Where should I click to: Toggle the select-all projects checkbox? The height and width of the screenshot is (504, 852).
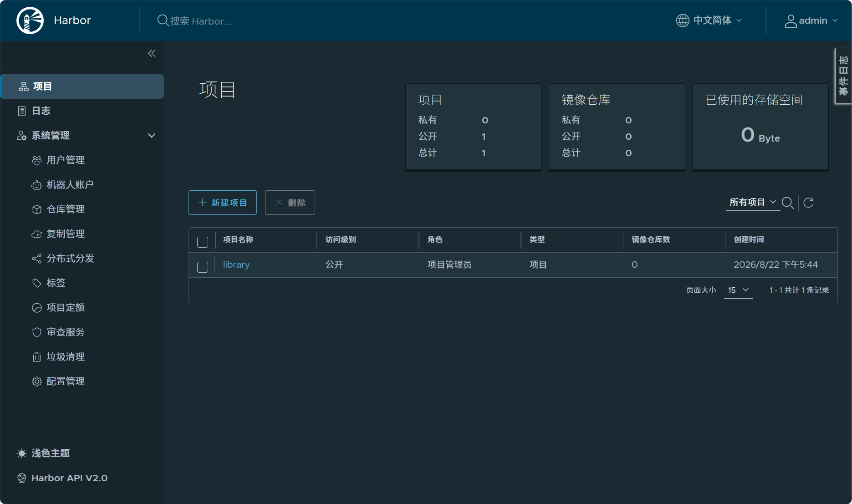(203, 242)
